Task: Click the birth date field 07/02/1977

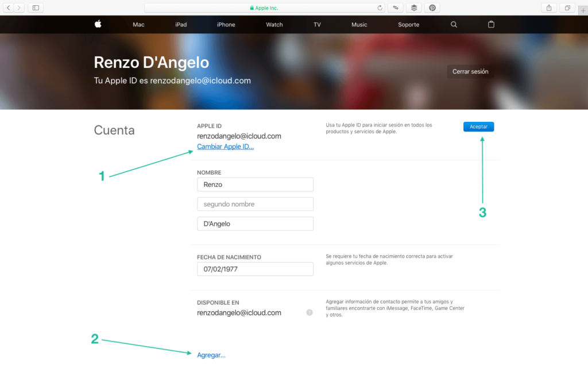Action: 255,269
